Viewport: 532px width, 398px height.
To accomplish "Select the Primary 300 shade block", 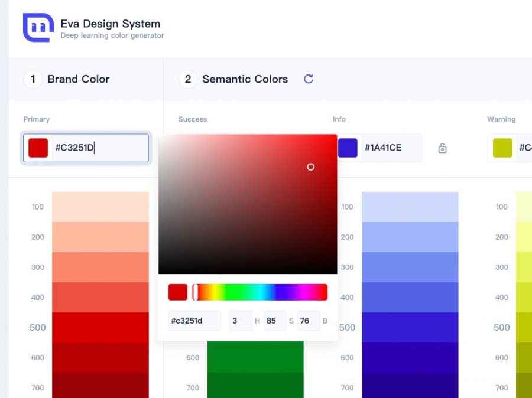I will 100,267.
